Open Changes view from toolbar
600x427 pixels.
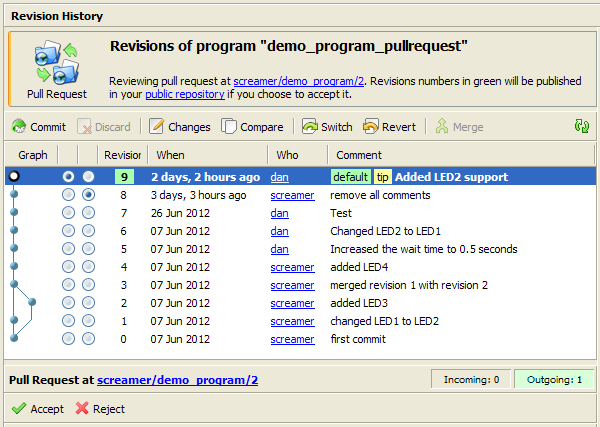click(x=157, y=127)
